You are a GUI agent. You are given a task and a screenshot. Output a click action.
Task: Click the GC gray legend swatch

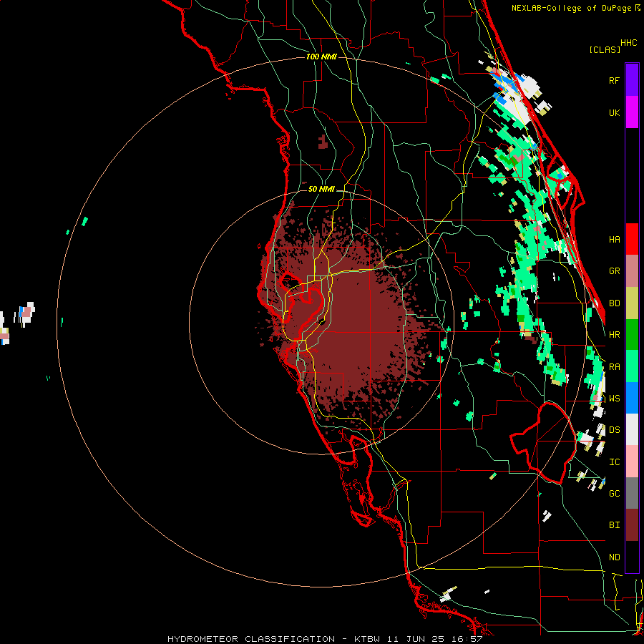point(632,493)
